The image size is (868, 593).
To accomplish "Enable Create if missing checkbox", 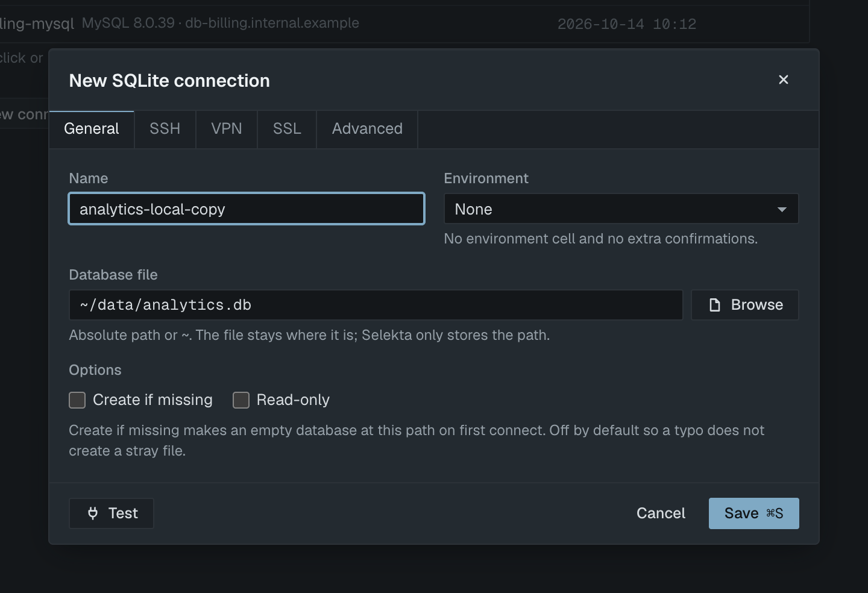I will (x=77, y=400).
